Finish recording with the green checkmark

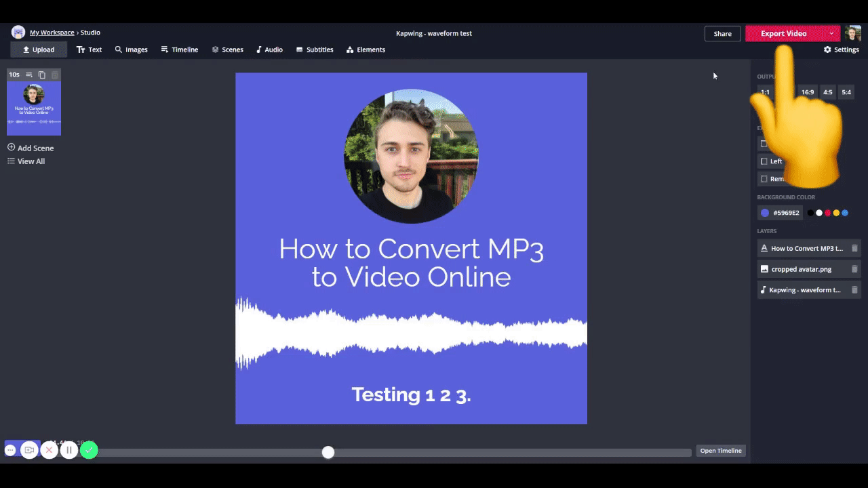(x=89, y=450)
